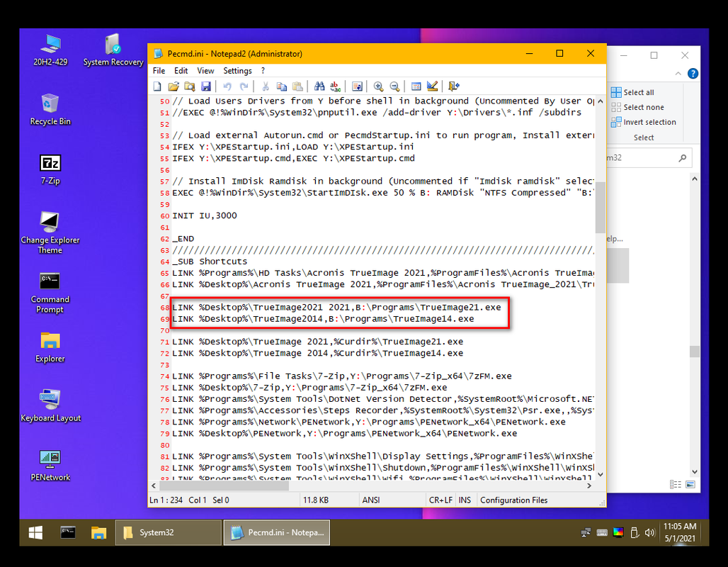Click Select none in Explorer window
The height and width of the screenshot is (567, 728).
[x=637, y=107]
